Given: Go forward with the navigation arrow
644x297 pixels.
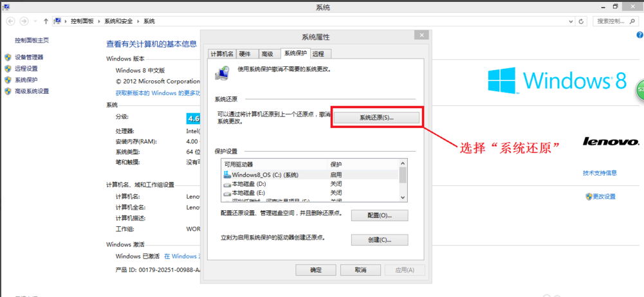Looking at the screenshot, I should (x=24, y=21).
